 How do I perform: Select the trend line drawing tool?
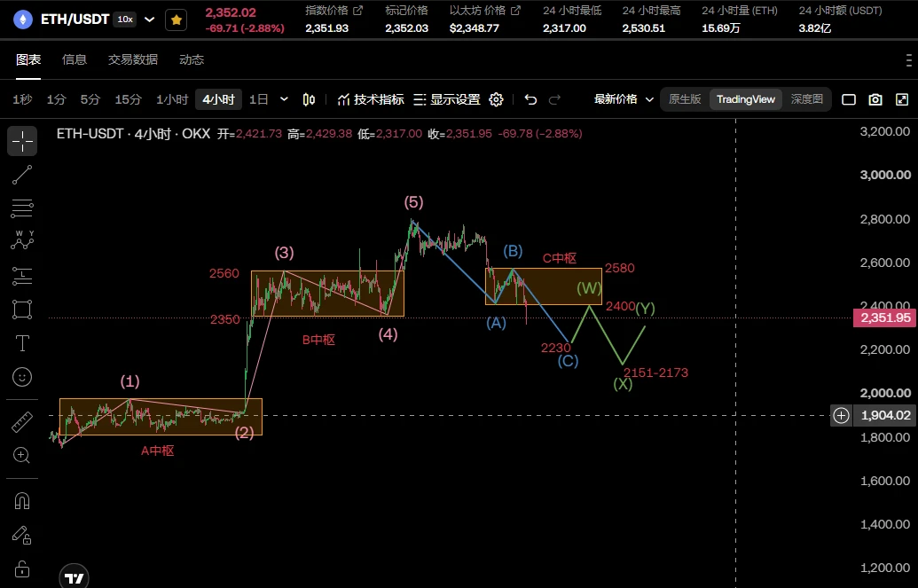[x=22, y=175]
